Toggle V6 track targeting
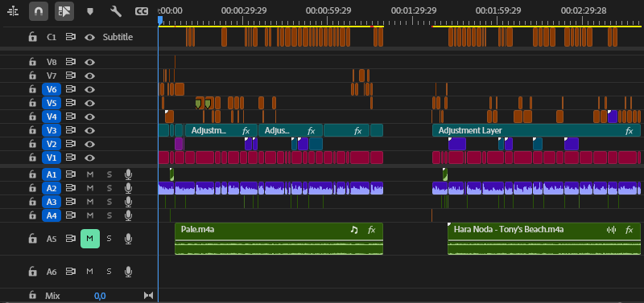This screenshot has height=303, width=644. 52,89
